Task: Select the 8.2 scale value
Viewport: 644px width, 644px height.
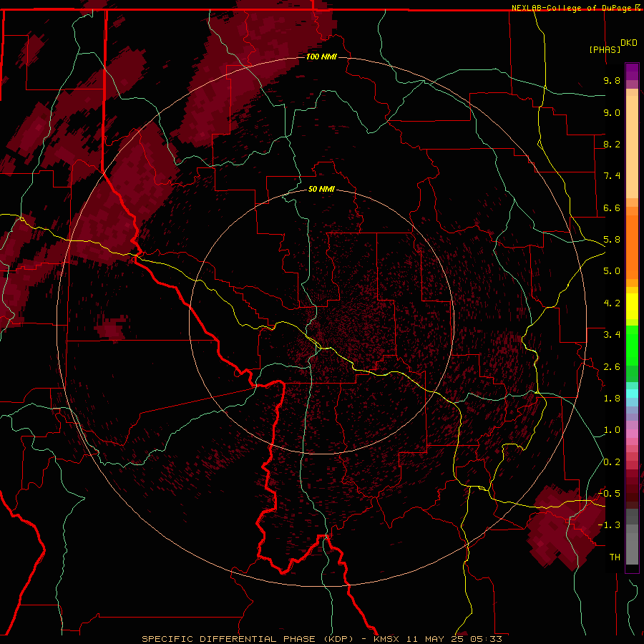Action: point(612,144)
